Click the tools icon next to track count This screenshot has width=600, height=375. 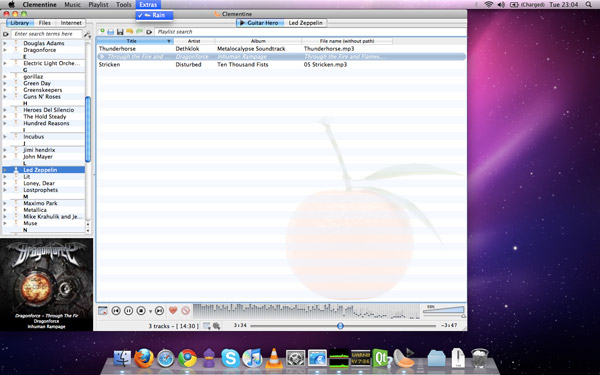[x=217, y=326]
